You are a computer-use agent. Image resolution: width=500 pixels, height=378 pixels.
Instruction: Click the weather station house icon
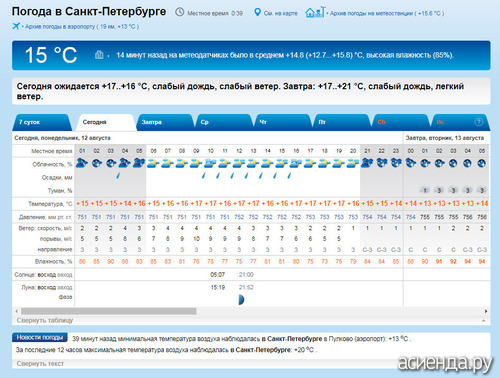point(315,12)
